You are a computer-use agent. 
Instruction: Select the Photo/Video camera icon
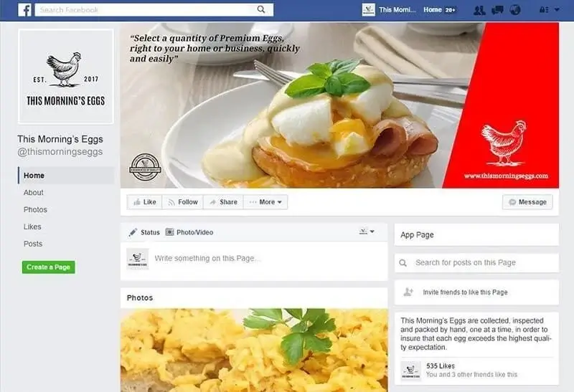pyautogui.click(x=169, y=232)
